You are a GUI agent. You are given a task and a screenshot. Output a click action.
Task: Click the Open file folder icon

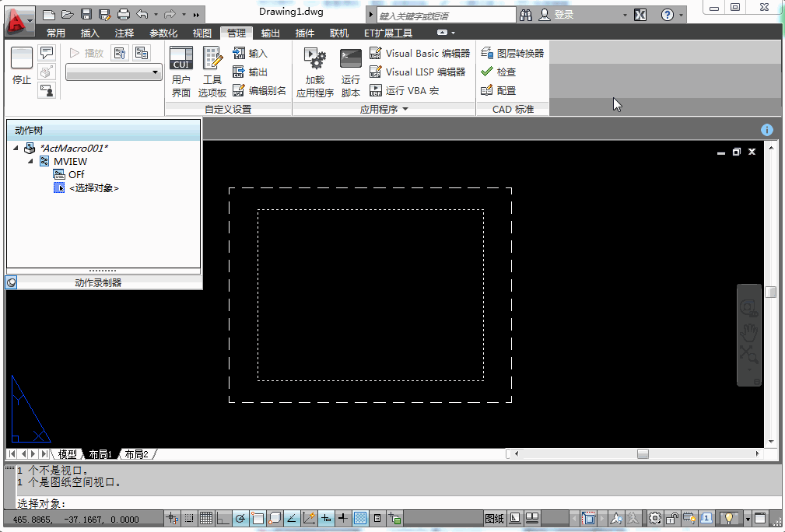[x=67, y=15]
